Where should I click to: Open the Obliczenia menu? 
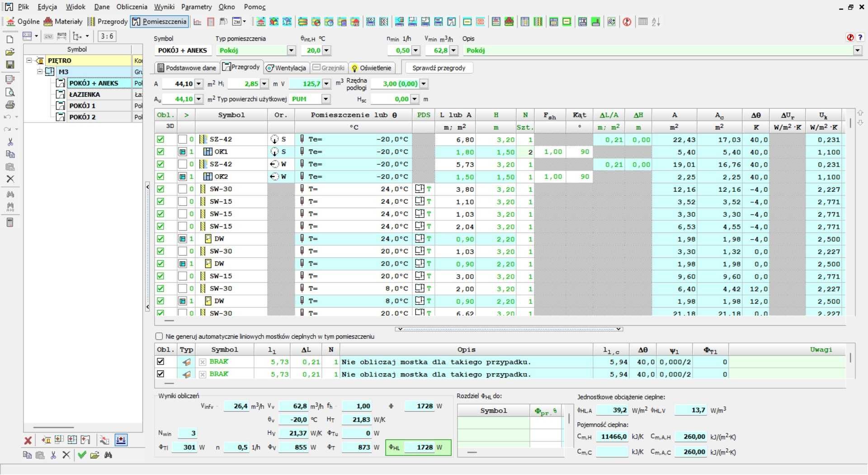coord(132,7)
